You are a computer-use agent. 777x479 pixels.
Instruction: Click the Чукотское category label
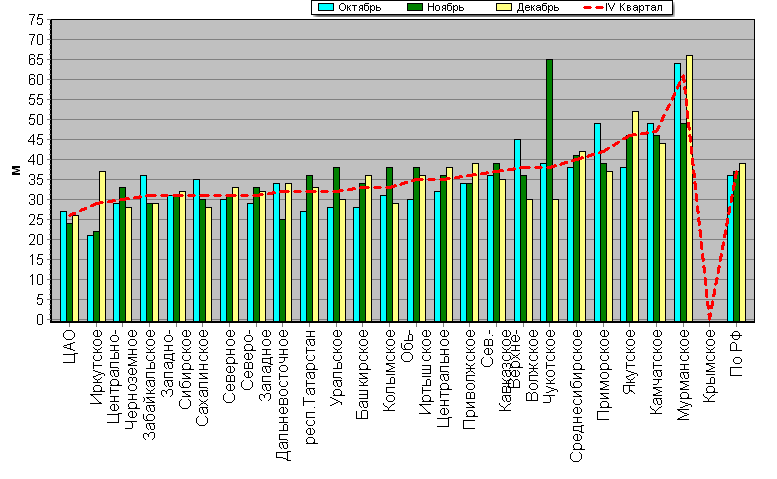(550, 367)
